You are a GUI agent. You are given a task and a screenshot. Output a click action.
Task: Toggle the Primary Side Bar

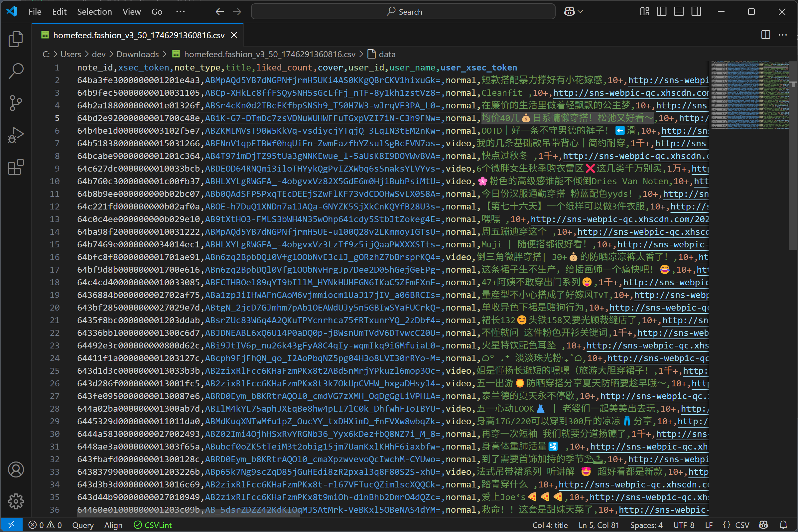(x=661, y=12)
